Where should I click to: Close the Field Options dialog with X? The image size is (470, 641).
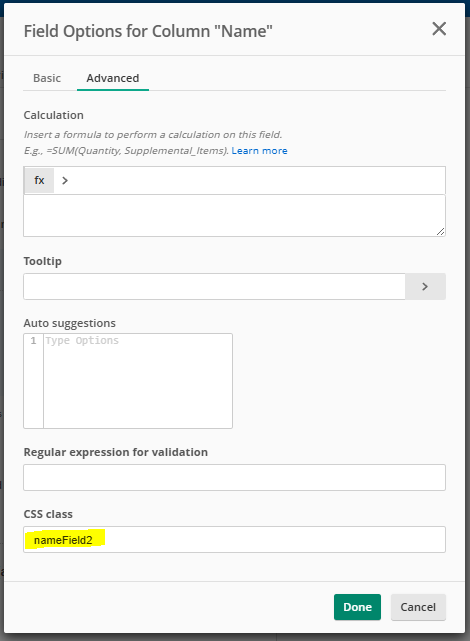[439, 29]
